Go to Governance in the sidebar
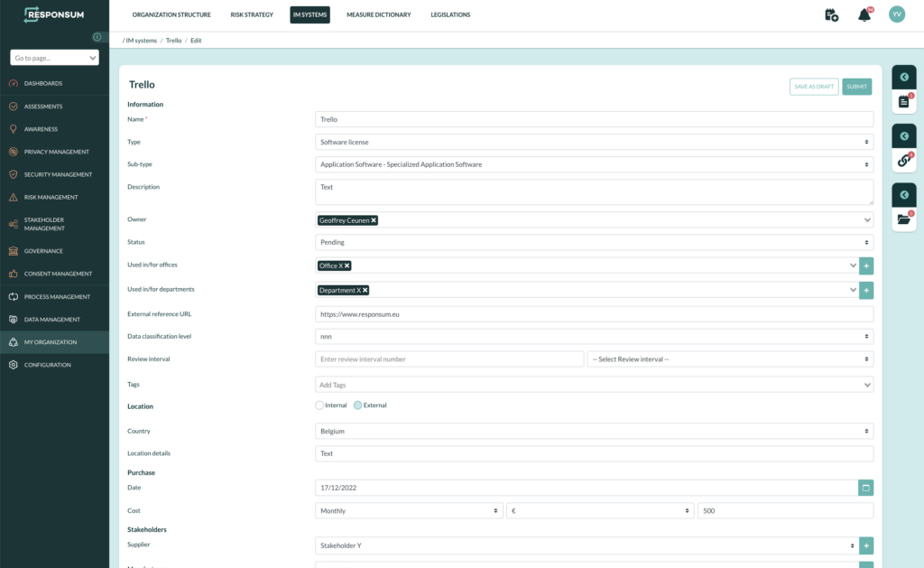Screen dimensions: 924x568 point(54,251)
